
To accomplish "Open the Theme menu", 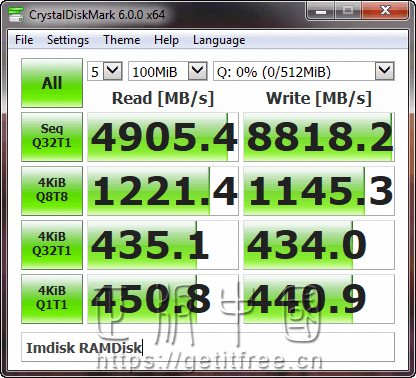I will 122,40.
